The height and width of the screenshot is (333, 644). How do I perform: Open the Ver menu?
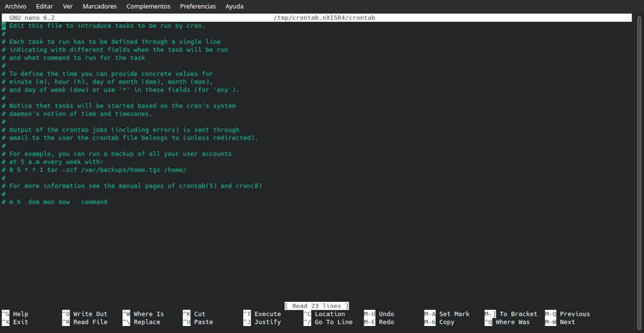click(x=68, y=6)
